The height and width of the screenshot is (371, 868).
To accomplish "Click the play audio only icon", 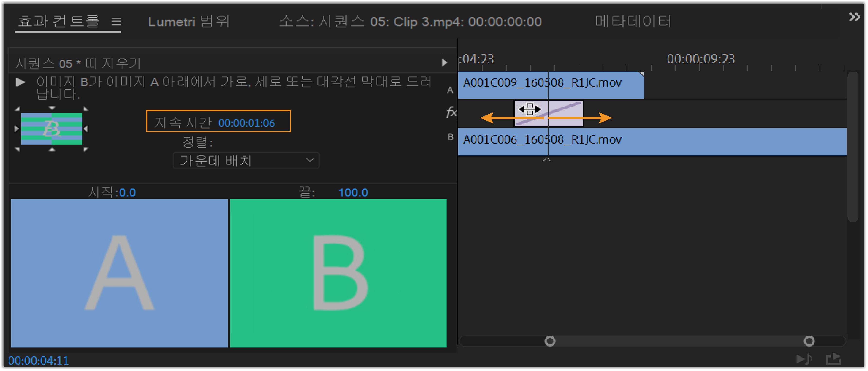I will (x=804, y=359).
